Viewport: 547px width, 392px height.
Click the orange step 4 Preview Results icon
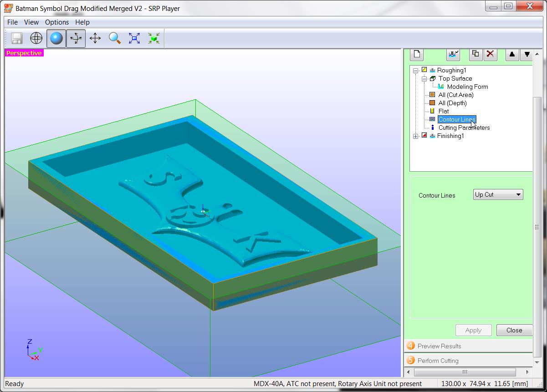point(411,346)
